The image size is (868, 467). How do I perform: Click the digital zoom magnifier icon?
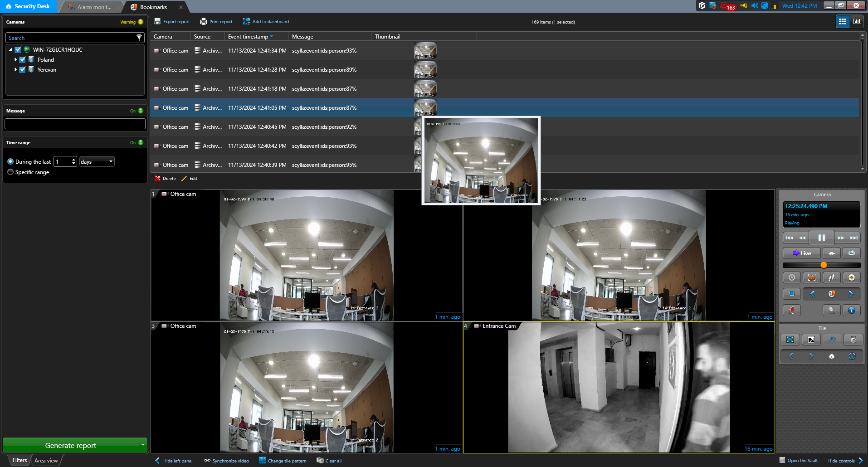[x=831, y=310]
